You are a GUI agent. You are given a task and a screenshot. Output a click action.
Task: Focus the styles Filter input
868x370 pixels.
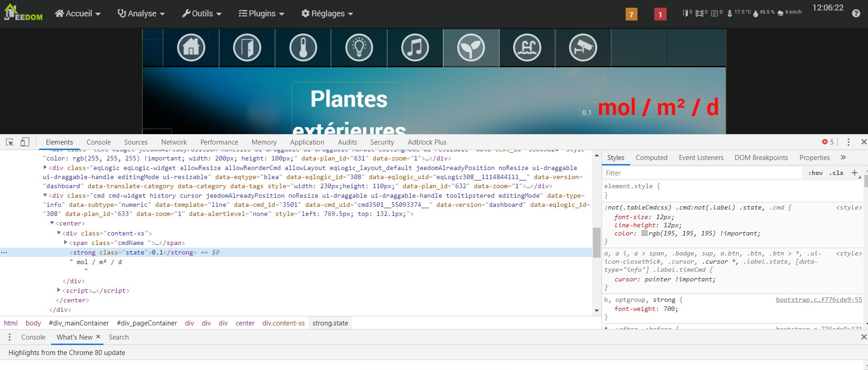(703, 173)
